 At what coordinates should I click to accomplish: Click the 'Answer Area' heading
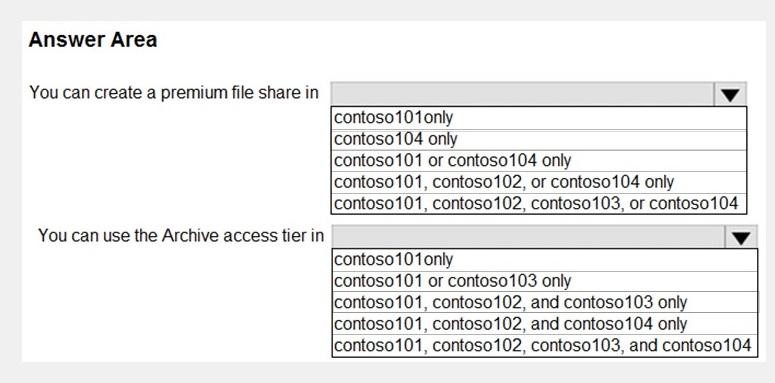(93, 40)
